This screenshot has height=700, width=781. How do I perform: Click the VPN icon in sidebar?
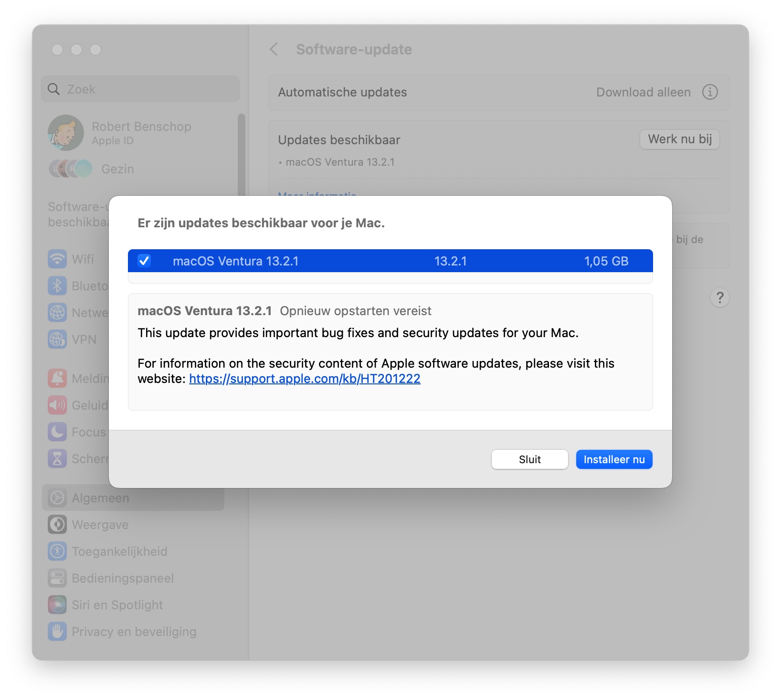(x=57, y=339)
